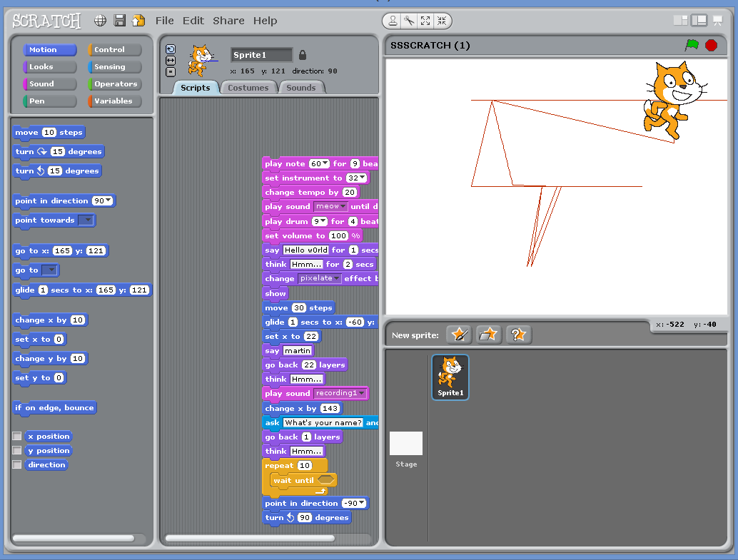The width and height of the screenshot is (738, 560).
Task: Select the Variables block category
Action: coord(114,101)
